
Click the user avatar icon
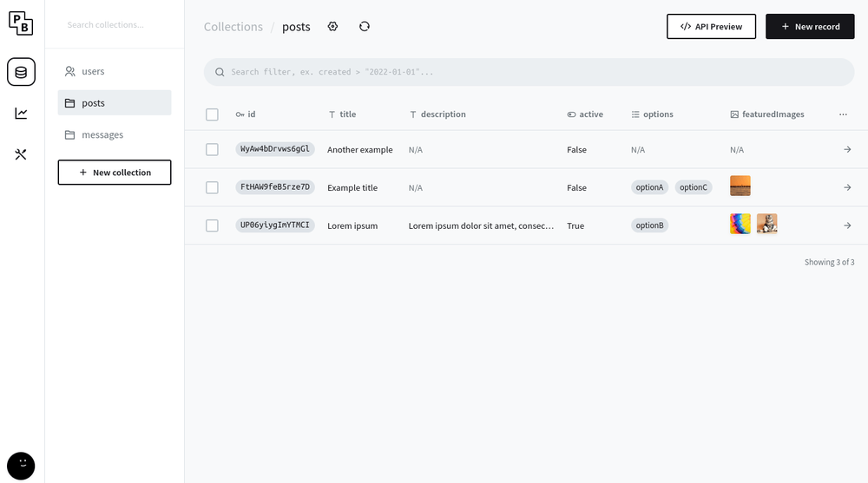21,466
